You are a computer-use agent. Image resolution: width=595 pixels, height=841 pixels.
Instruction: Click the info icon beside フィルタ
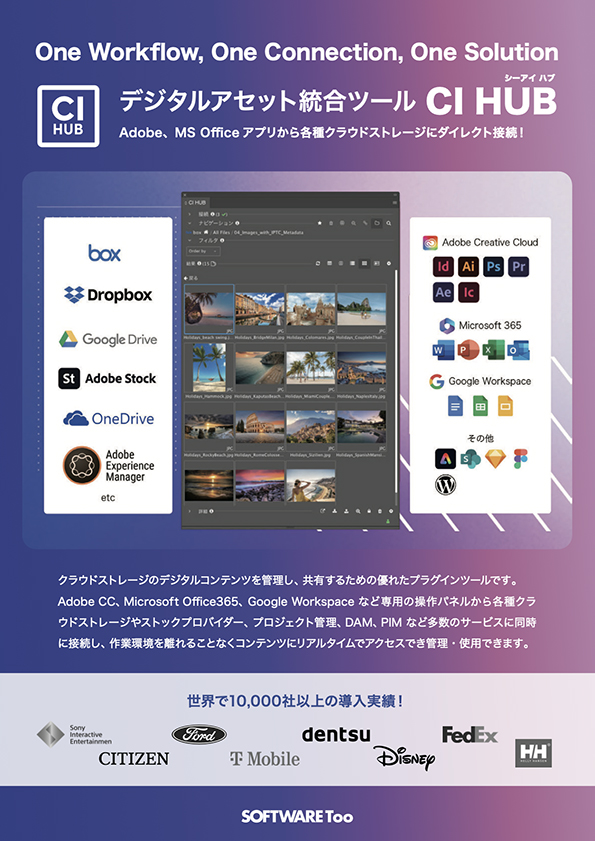point(222,240)
